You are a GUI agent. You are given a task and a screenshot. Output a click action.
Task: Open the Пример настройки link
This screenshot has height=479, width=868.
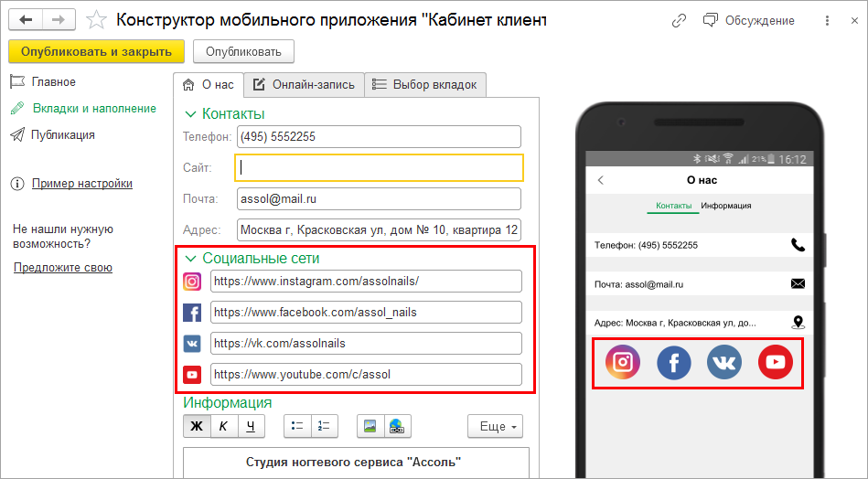coord(82,183)
